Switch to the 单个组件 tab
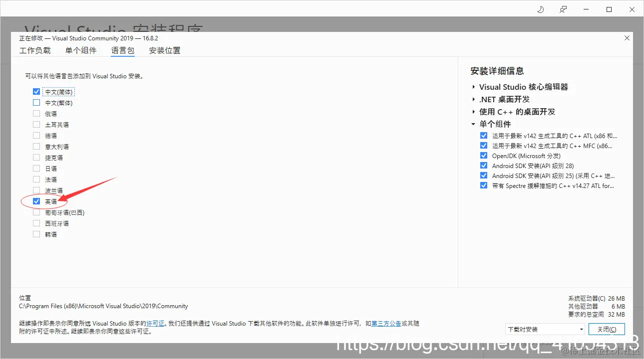The width and height of the screenshot is (644, 359). click(x=81, y=50)
